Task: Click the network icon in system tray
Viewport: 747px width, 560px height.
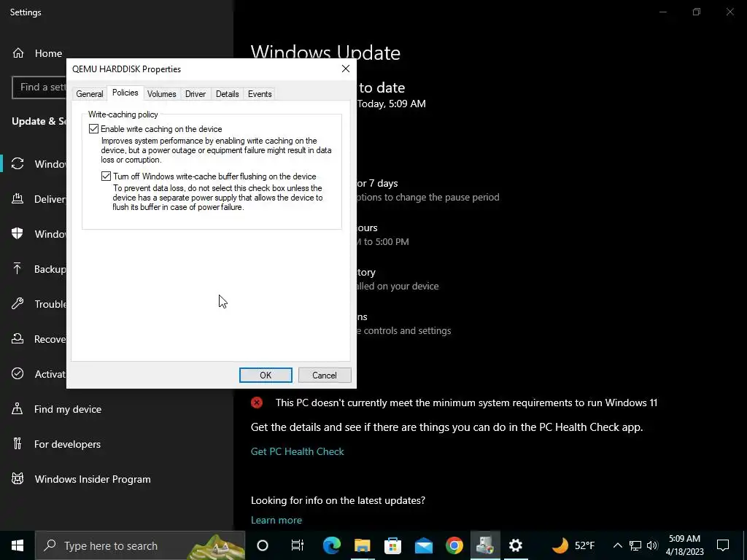Action: (635, 545)
